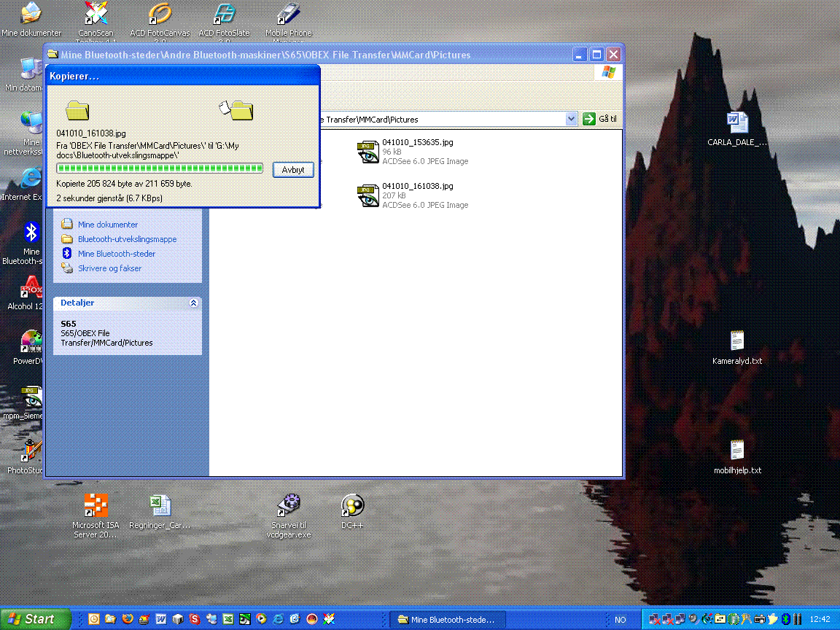Open the CanoScan Toolbox desktop shortcut
Screen dimensions: 840x630
coord(96,21)
